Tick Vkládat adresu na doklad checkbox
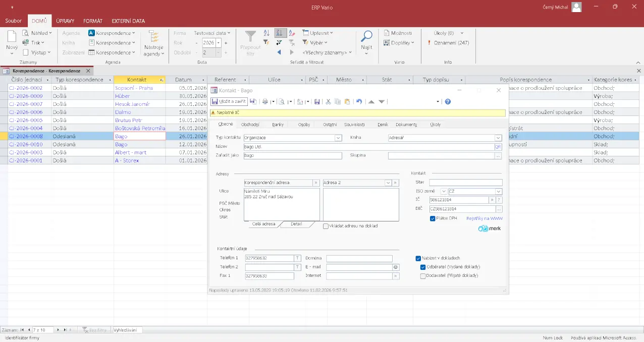 click(x=326, y=226)
